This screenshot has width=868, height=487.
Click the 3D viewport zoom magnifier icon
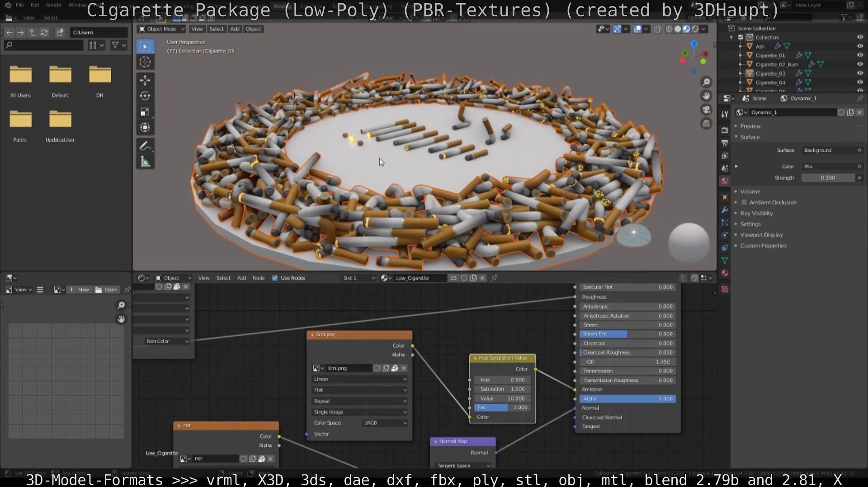[706, 82]
